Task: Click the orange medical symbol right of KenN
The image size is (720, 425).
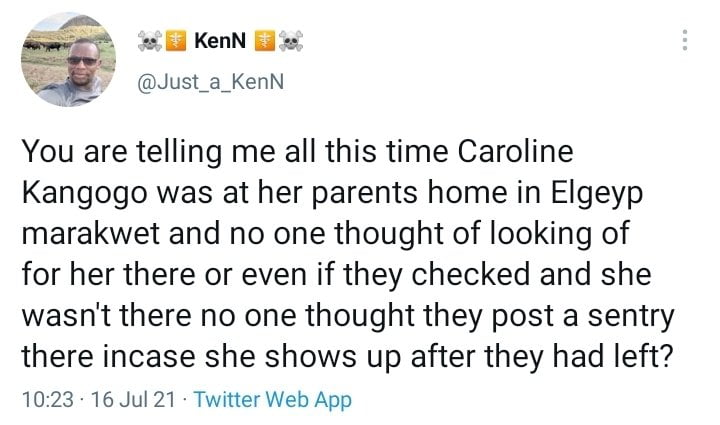Action: [265, 40]
